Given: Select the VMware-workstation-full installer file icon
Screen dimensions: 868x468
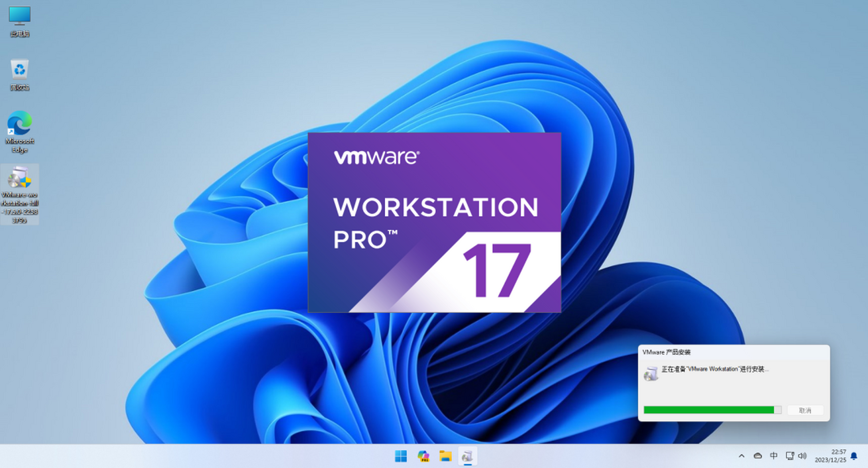Looking at the screenshot, I should [19, 194].
